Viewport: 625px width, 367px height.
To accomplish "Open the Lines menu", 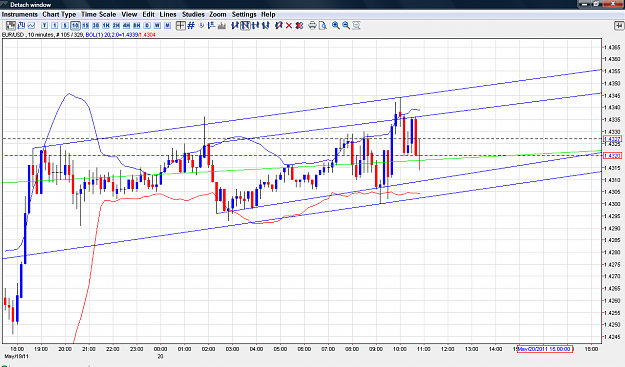I will coord(168,14).
